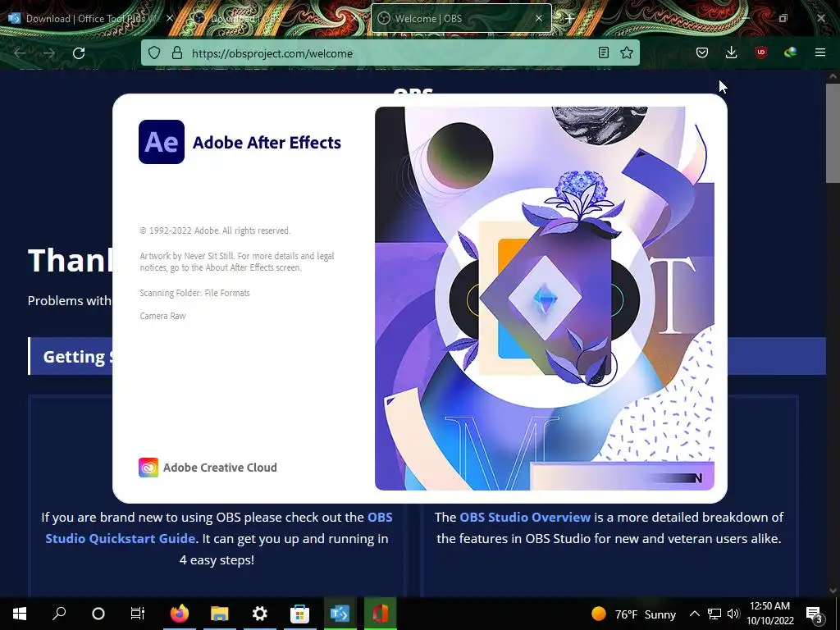Switch to Firefox in taskbar
840x630 pixels.
[180, 614]
